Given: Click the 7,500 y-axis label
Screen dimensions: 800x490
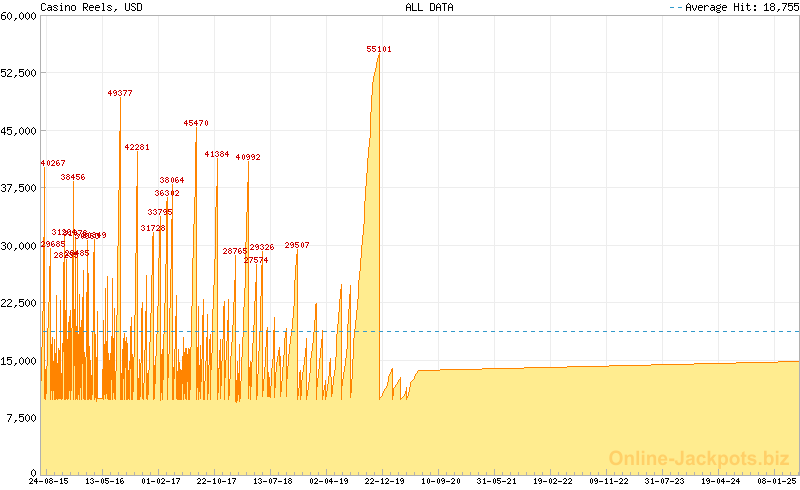Looking at the screenshot, I should click(22, 417).
